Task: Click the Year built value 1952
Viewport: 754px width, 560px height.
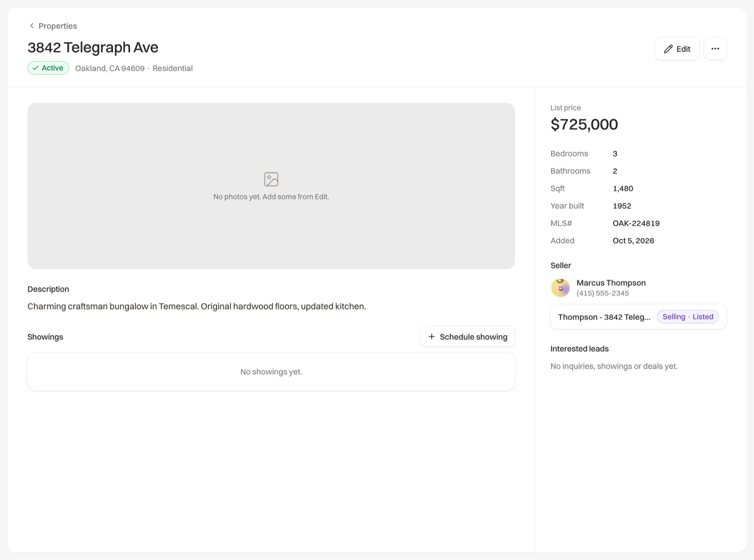Action: click(622, 206)
